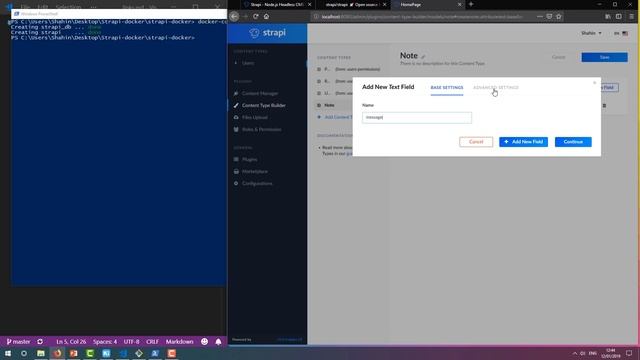Open the en language flag selector

(621, 33)
